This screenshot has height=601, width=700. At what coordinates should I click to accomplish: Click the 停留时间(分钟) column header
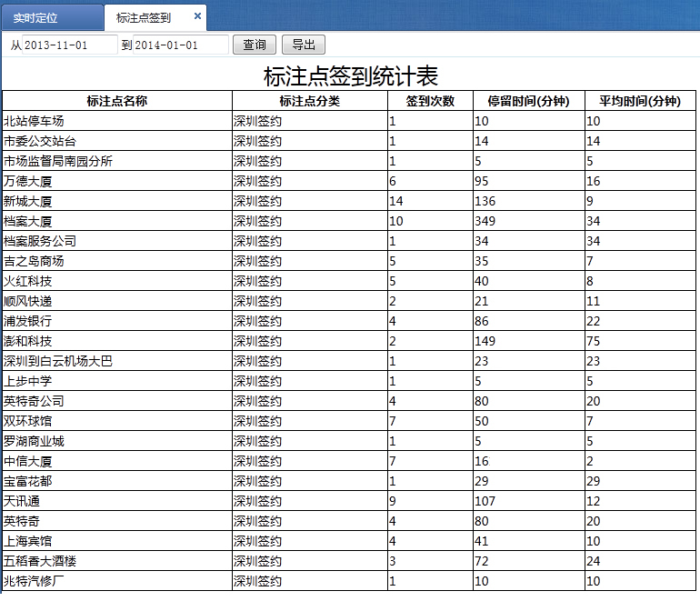pyautogui.click(x=528, y=101)
